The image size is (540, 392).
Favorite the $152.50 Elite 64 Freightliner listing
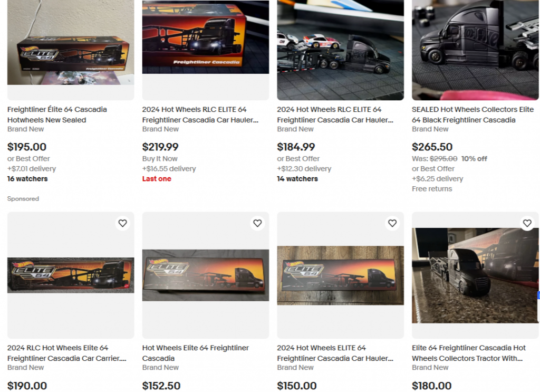[257, 223]
